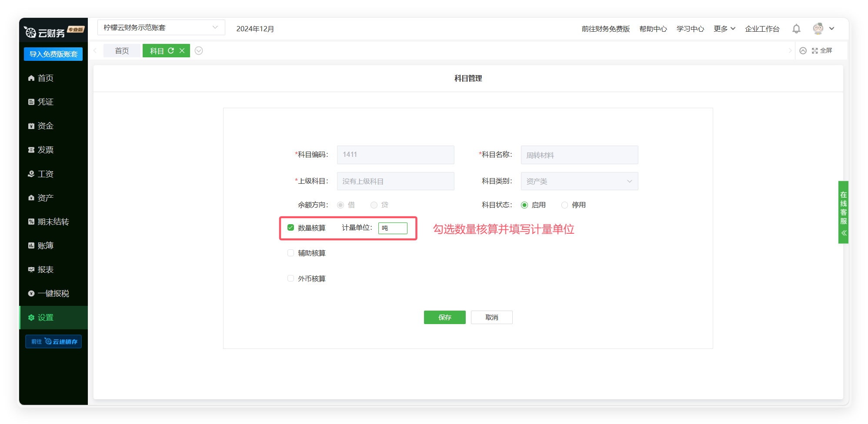Switch to the 首页 tab
868x424 pixels.
click(x=122, y=51)
